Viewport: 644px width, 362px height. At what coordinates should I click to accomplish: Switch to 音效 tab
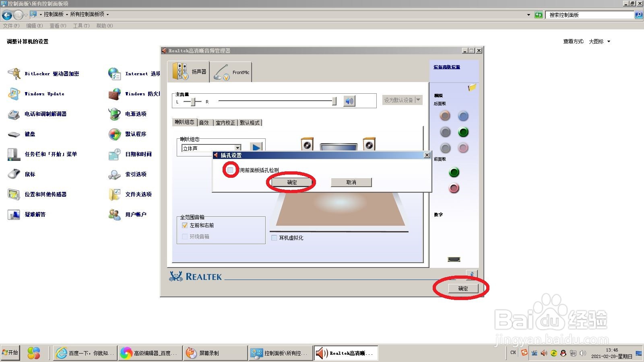(x=204, y=123)
